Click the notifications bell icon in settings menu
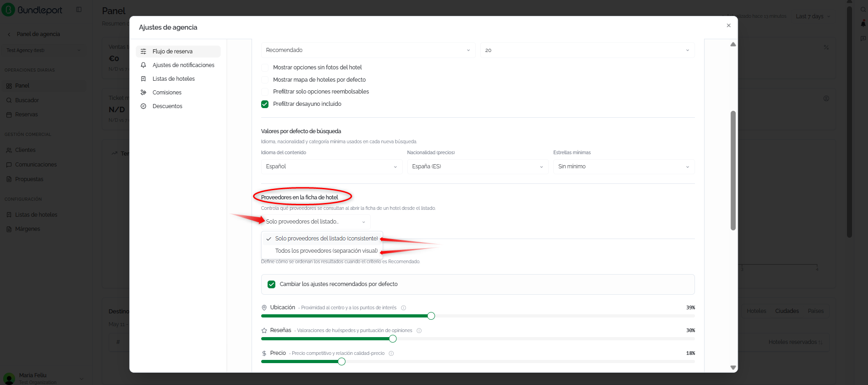The image size is (868, 385). coord(143,65)
